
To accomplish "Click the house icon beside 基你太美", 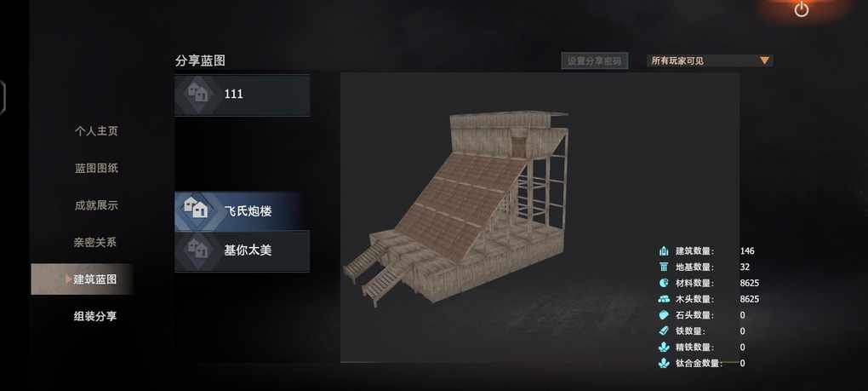I will [197, 250].
